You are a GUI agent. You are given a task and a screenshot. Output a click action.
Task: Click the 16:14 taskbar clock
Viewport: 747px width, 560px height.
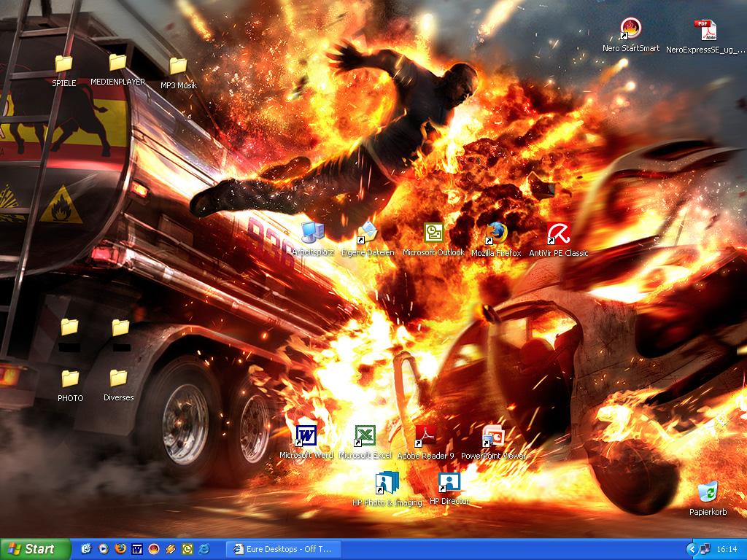(x=727, y=550)
